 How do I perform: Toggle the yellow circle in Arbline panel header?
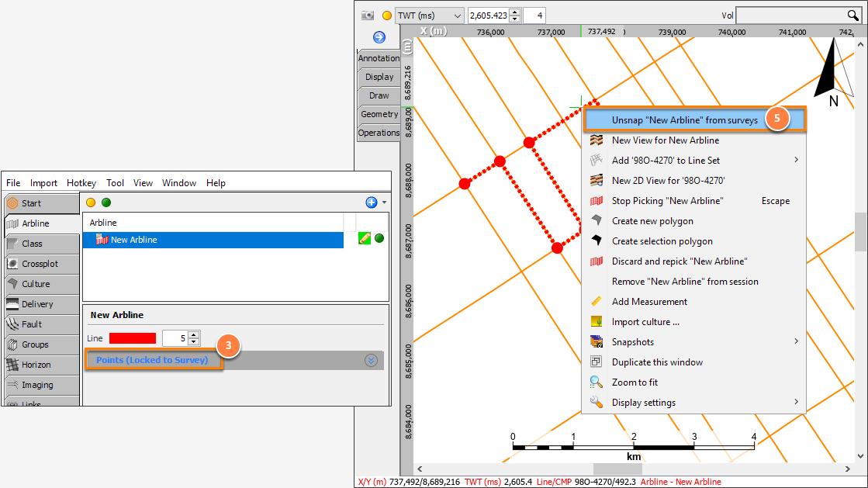coord(91,202)
